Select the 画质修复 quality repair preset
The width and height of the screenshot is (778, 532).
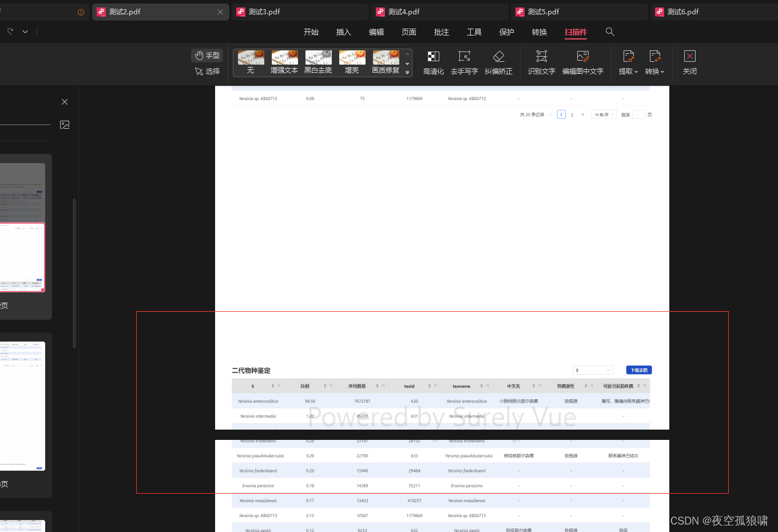pyautogui.click(x=386, y=62)
